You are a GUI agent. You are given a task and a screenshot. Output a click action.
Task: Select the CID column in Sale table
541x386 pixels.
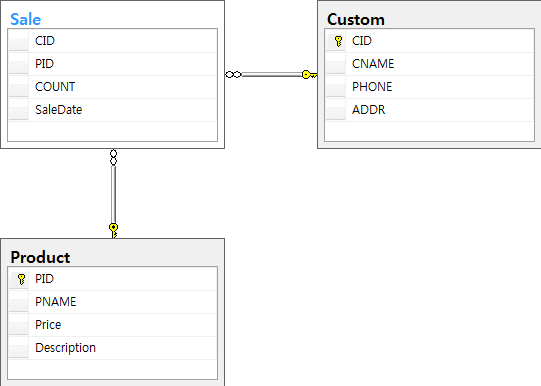click(112, 41)
